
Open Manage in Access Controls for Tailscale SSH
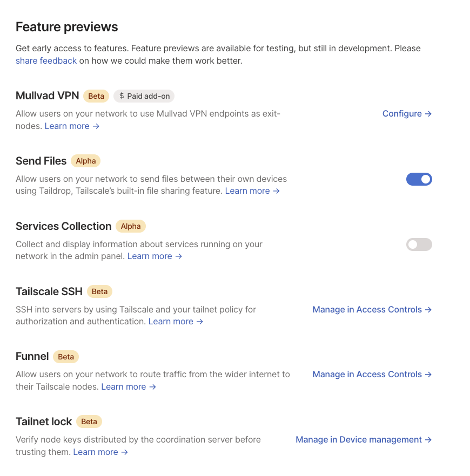click(x=367, y=309)
